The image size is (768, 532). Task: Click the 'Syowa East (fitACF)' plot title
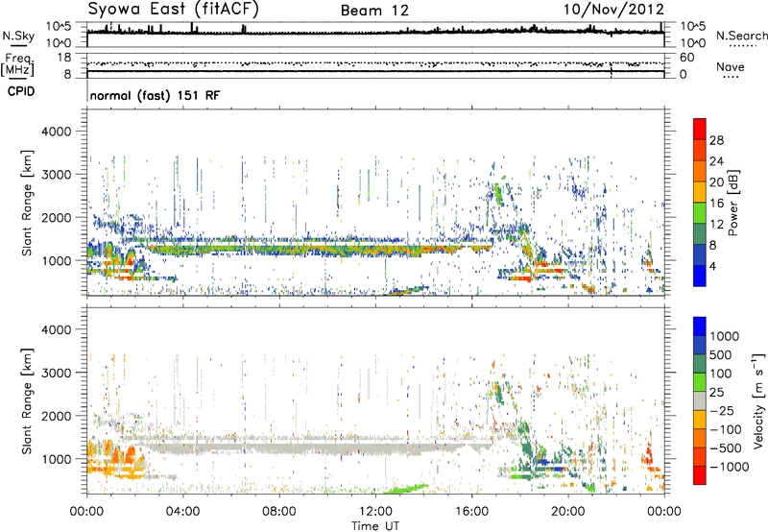click(173, 9)
